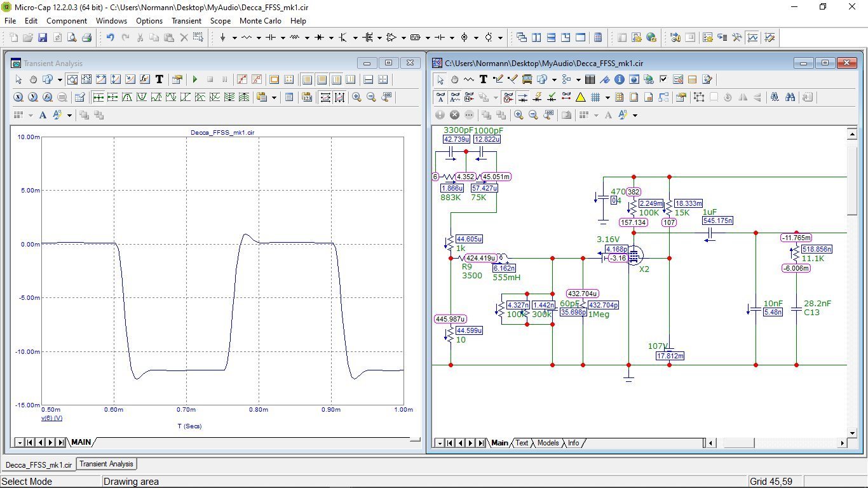868x488 pixels.
Task: Click the calculator icon in main toolbar
Action: point(597,37)
